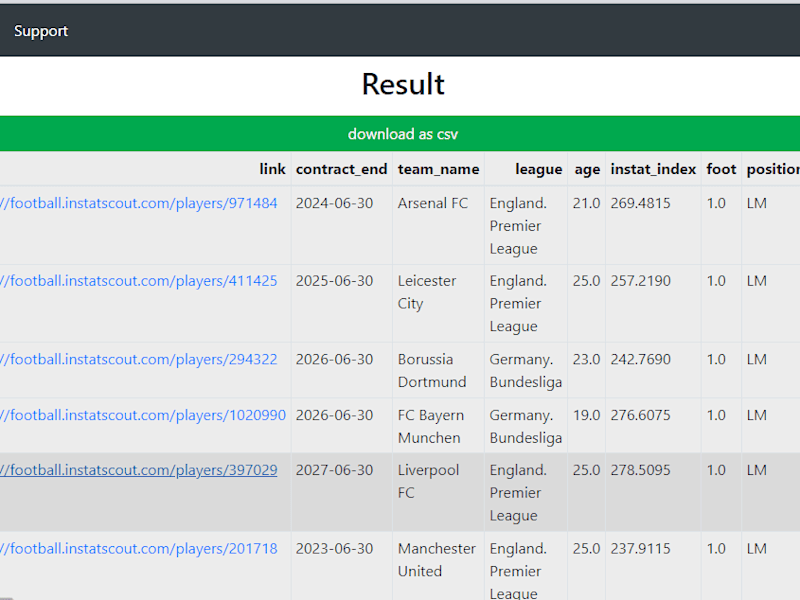This screenshot has height=600, width=800.
Task: Click contract end date 2024-06-30
Action: tap(334, 203)
